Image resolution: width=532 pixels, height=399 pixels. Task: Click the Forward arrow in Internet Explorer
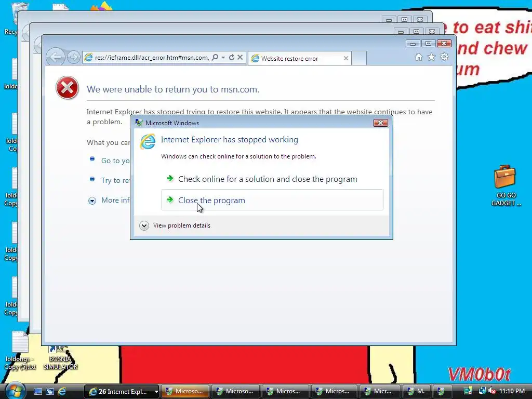click(x=73, y=57)
